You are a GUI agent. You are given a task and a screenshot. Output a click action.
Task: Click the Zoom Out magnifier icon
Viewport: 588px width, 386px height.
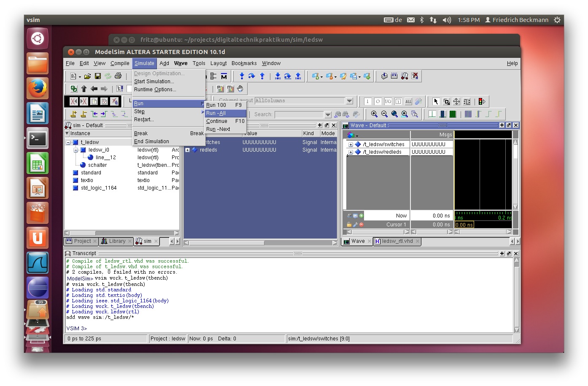(384, 114)
